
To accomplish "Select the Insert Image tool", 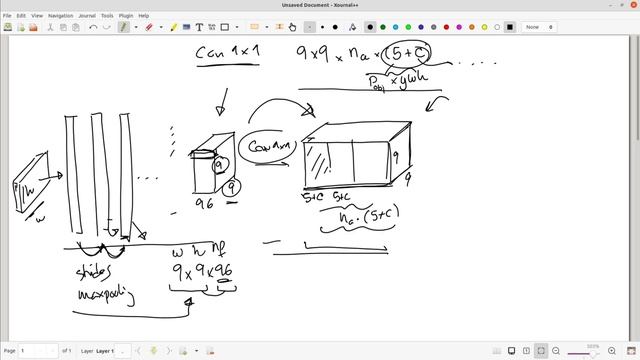I will click(187, 27).
